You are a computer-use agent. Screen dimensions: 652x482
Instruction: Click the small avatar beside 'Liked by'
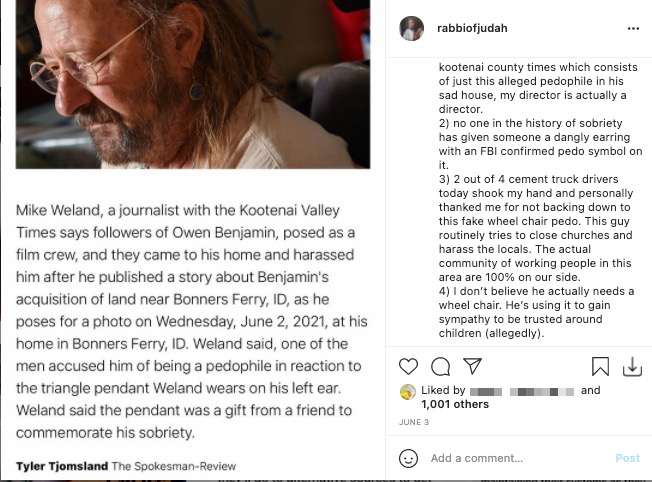click(408, 392)
